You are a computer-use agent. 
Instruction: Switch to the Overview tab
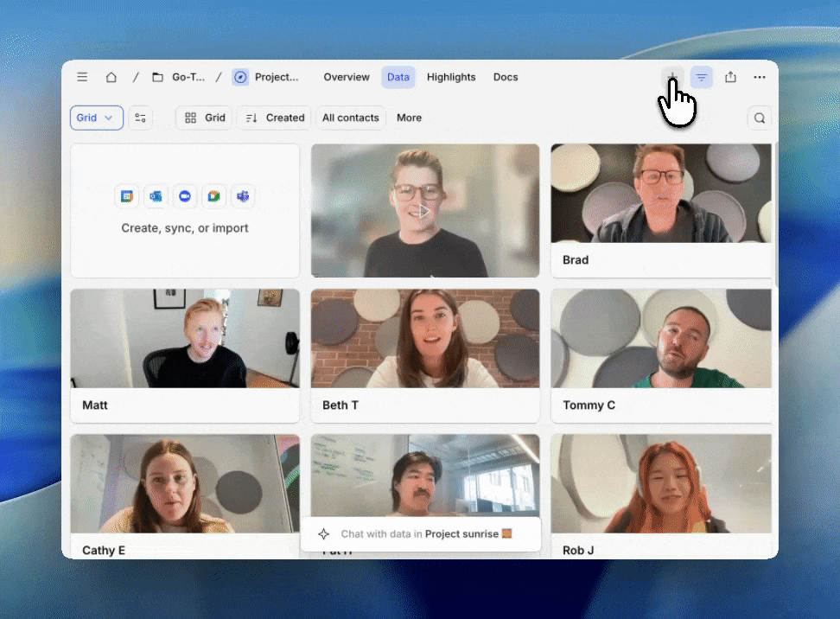coord(346,77)
